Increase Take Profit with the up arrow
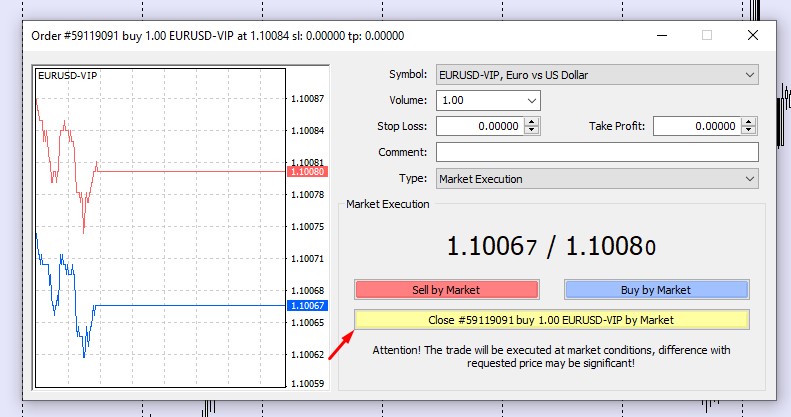Screen dimensions: 791x417 tap(749, 122)
